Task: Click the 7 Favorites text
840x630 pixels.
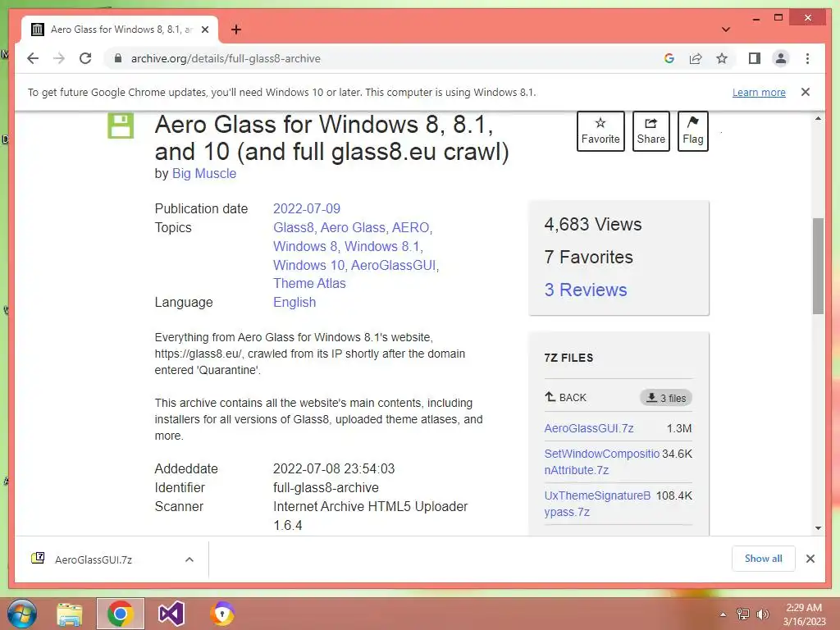Action: point(588,257)
